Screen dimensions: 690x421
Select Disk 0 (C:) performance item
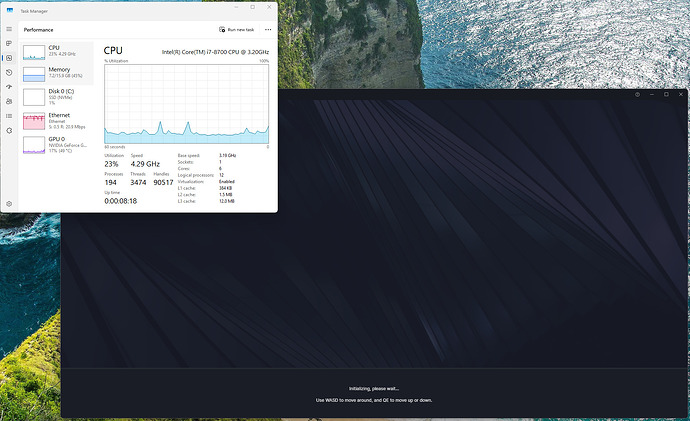point(58,97)
